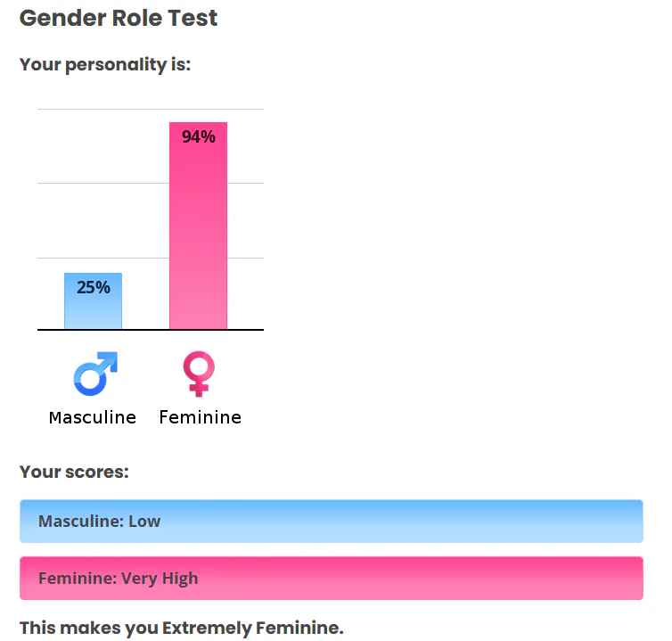The image size is (672, 641).
Task: Open the 'Feminine: Very High' score bar
Action: point(331,579)
